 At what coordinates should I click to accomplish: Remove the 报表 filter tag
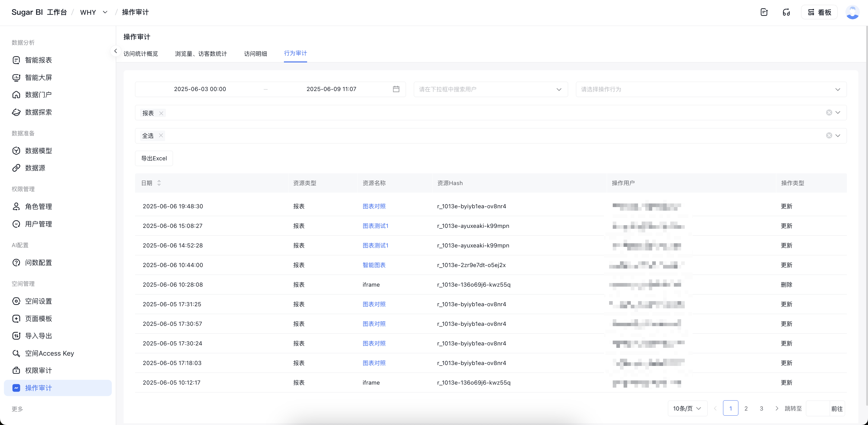coord(161,113)
